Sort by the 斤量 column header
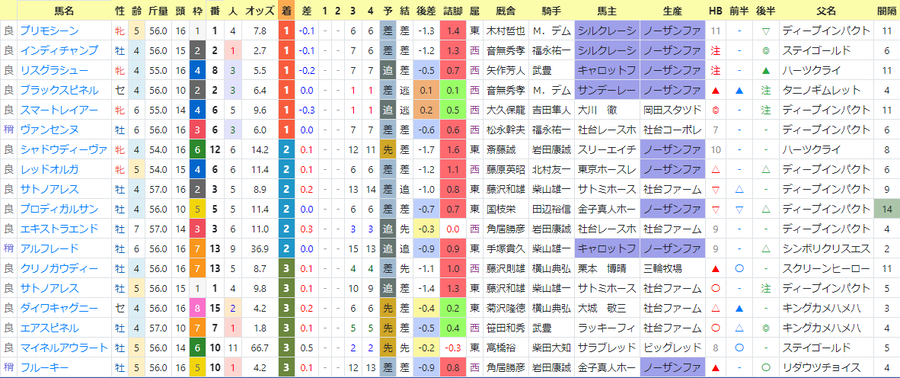 pos(158,11)
